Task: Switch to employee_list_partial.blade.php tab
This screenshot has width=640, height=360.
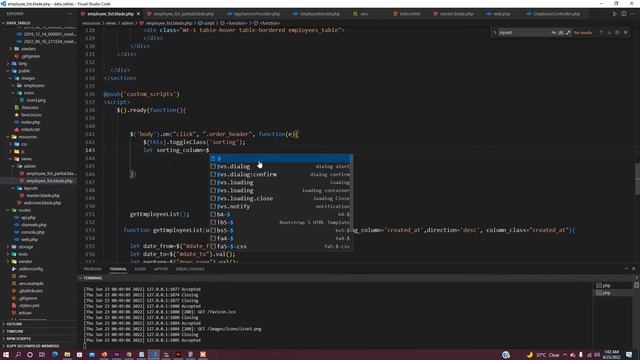Action: tap(183, 13)
